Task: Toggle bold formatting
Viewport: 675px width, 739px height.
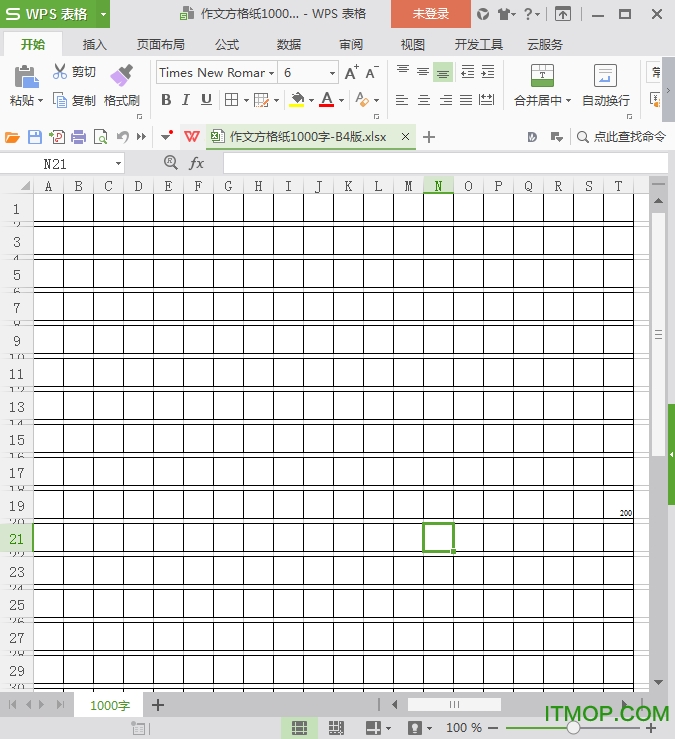Action: click(x=166, y=100)
